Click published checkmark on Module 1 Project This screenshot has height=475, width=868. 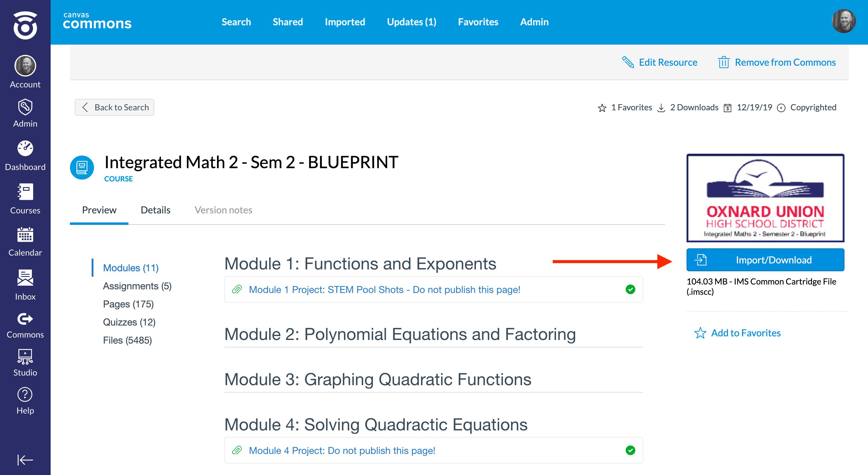tap(630, 289)
